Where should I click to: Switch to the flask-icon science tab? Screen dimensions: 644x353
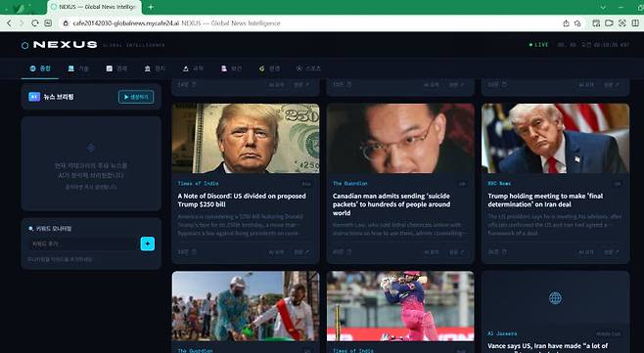coord(193,68)
